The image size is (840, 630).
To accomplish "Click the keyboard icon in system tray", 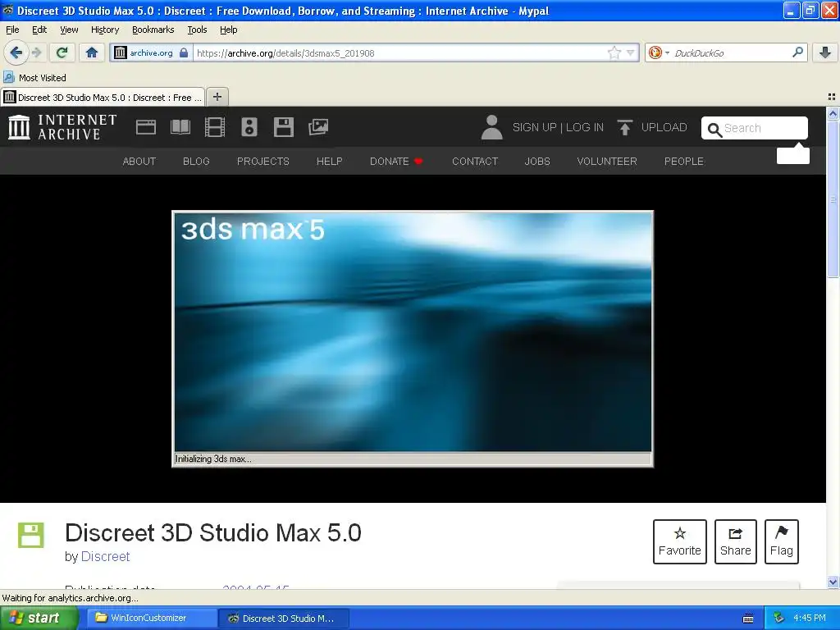I will (x=748, y=619).
